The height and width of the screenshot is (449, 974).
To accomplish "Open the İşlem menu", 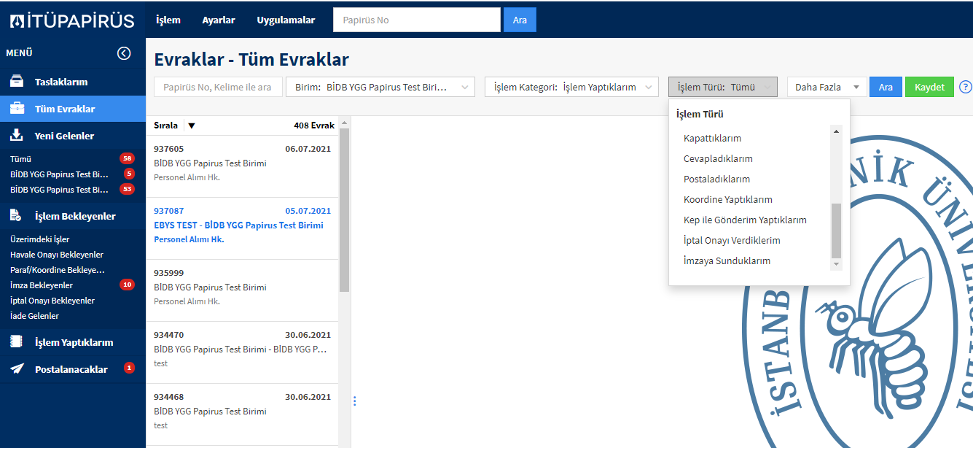I will click(168, 20).
